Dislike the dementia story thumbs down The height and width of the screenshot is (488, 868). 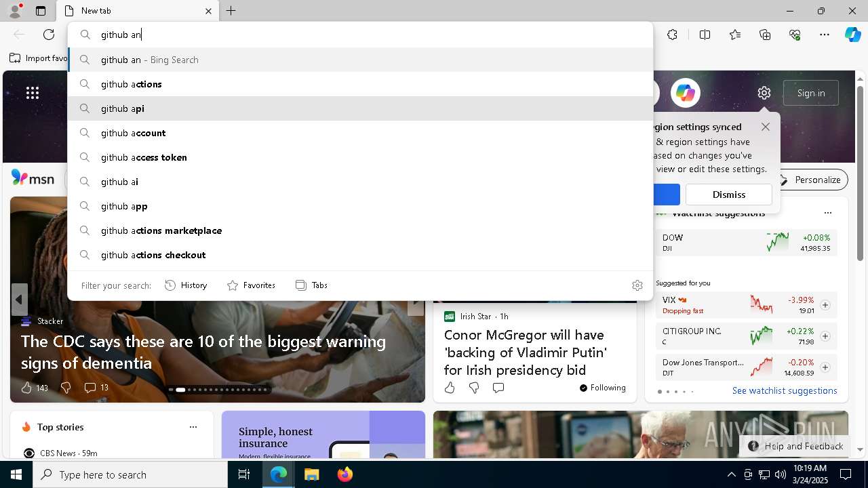[x=66, y=388]
